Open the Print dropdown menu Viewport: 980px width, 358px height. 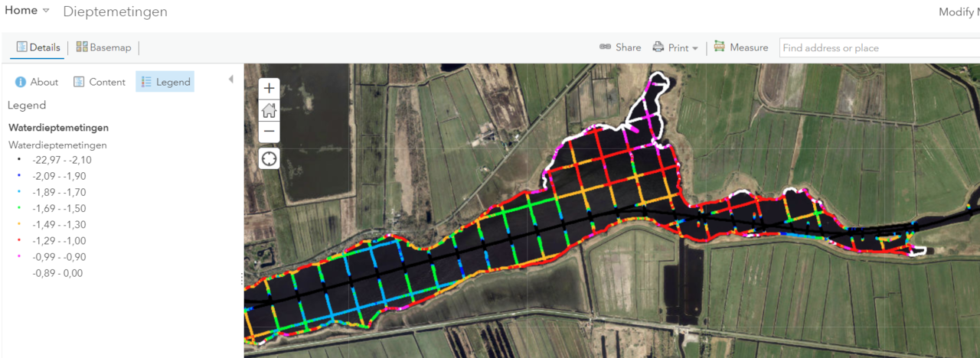coord(695,48)
